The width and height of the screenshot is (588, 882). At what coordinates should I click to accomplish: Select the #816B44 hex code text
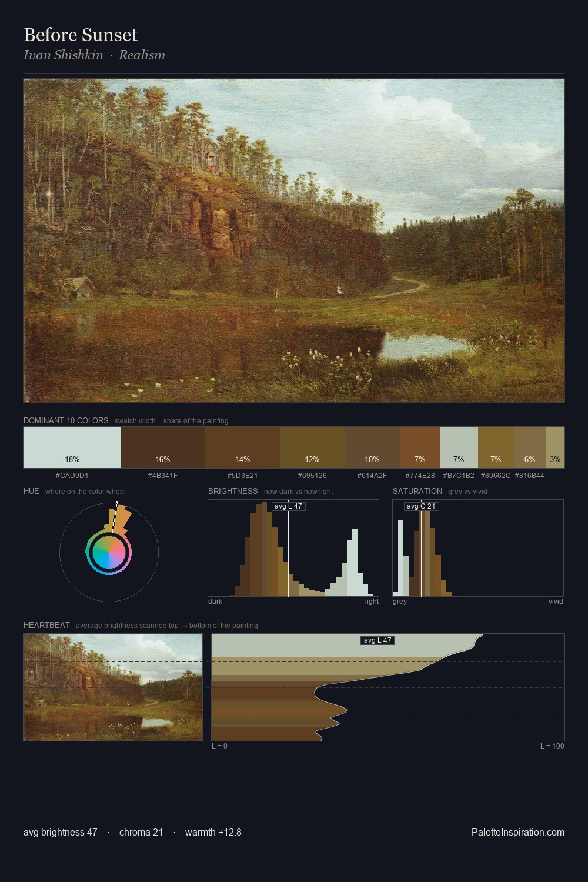530,476
